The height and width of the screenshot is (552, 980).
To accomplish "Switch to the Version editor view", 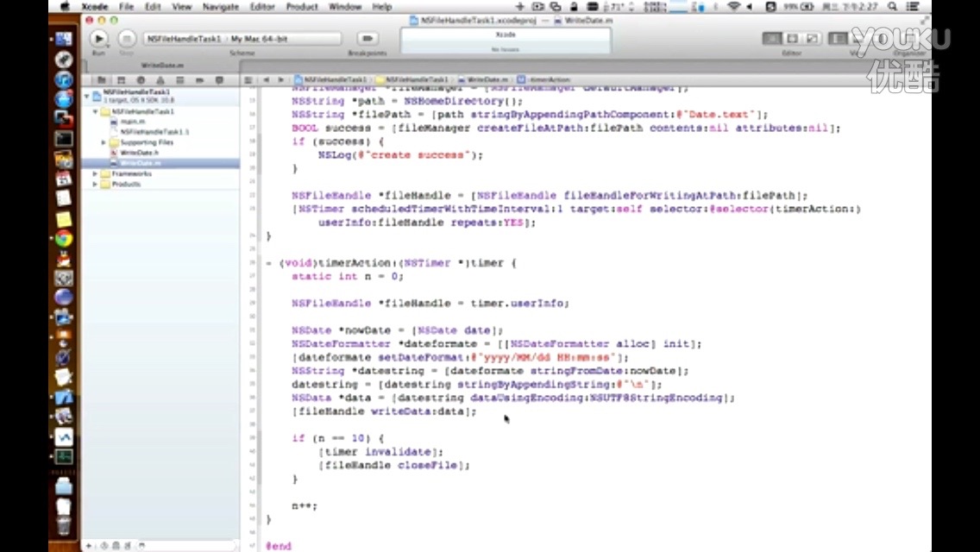I will [x=813, y=39].
